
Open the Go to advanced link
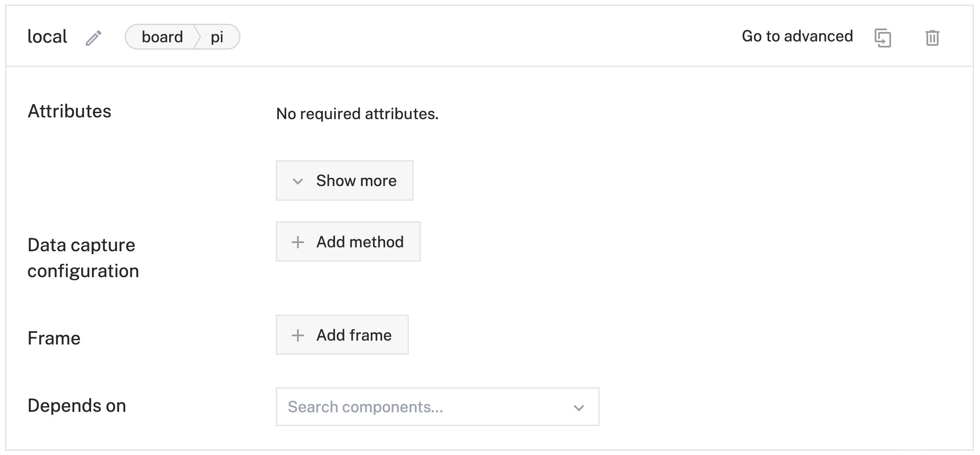pos(797,36)
